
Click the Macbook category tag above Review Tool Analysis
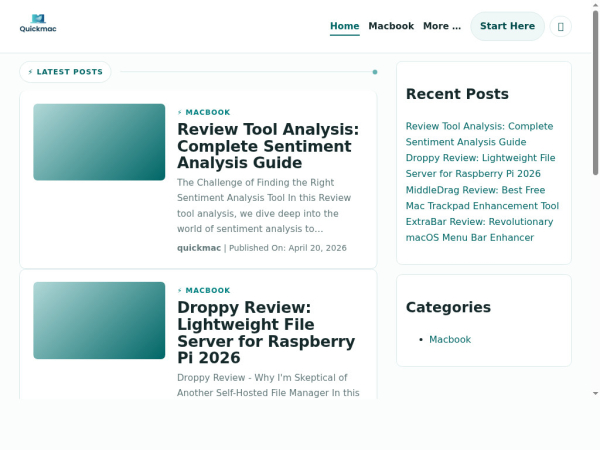click(207, 112)
